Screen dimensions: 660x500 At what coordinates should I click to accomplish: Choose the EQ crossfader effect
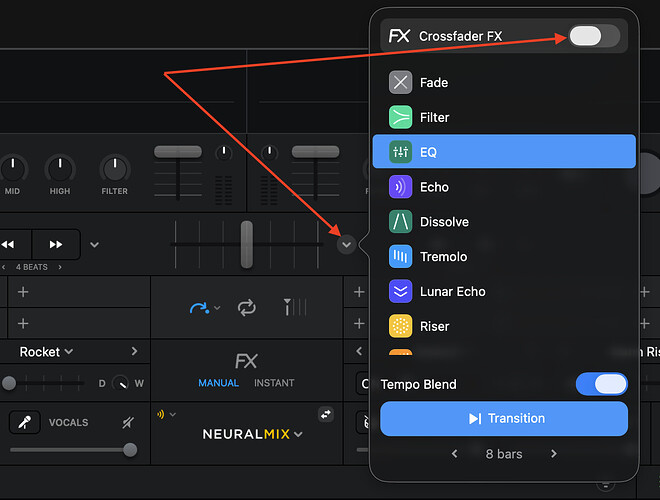(504, 152)
